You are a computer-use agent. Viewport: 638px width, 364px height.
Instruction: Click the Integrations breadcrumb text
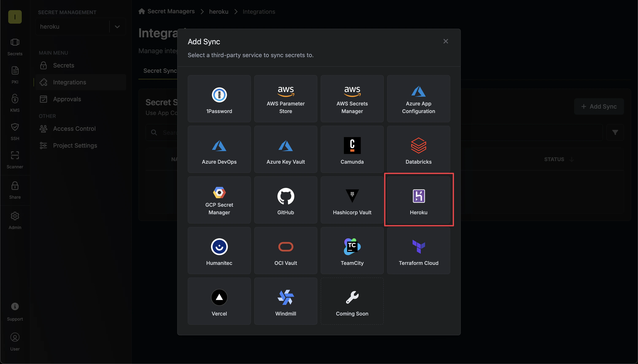pyautogui.click(x=259, y=12)
